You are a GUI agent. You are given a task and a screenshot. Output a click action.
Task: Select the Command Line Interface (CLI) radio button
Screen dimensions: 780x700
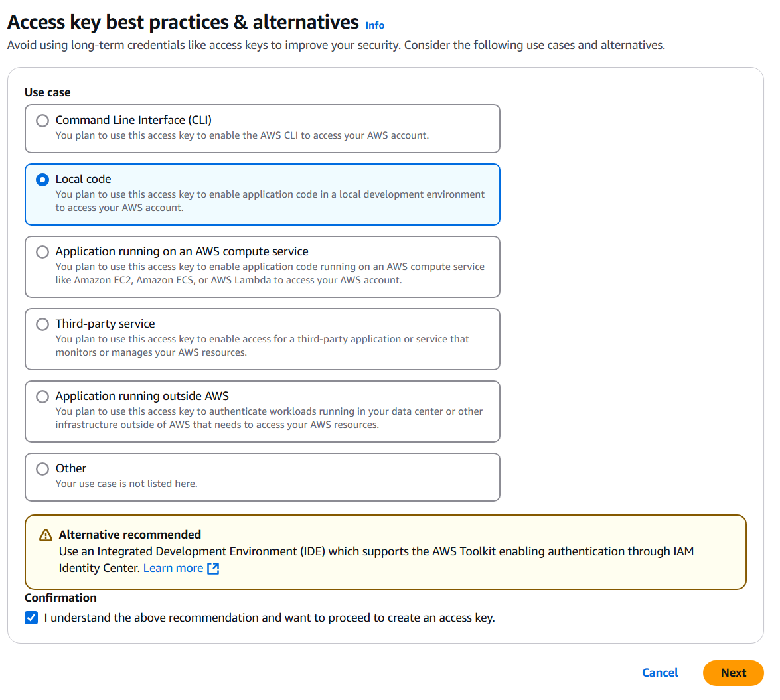click(42, 121)
